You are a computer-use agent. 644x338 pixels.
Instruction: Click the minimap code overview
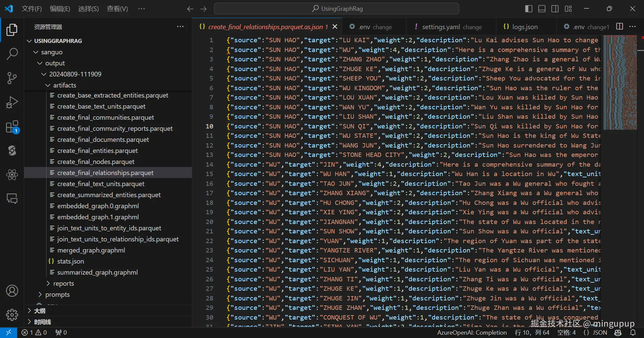[x=620, y=82]
